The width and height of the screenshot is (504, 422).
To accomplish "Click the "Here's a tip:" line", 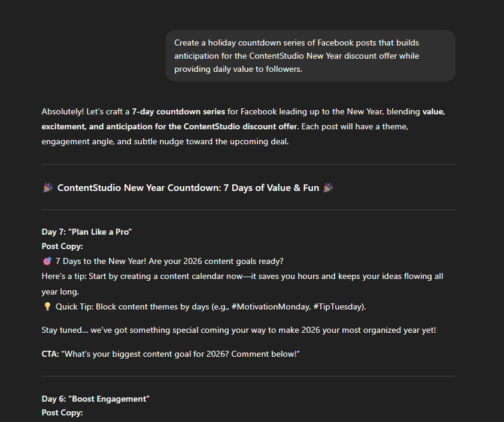I will (66, 276).
